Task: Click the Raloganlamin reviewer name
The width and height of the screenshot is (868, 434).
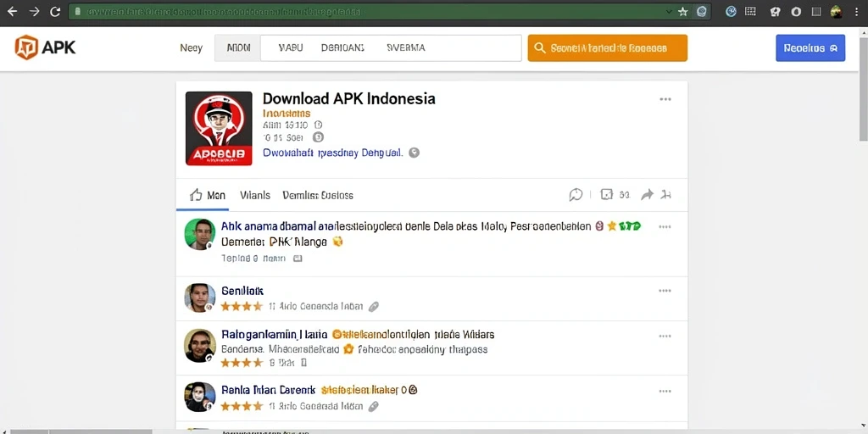Action: [274, 335]
